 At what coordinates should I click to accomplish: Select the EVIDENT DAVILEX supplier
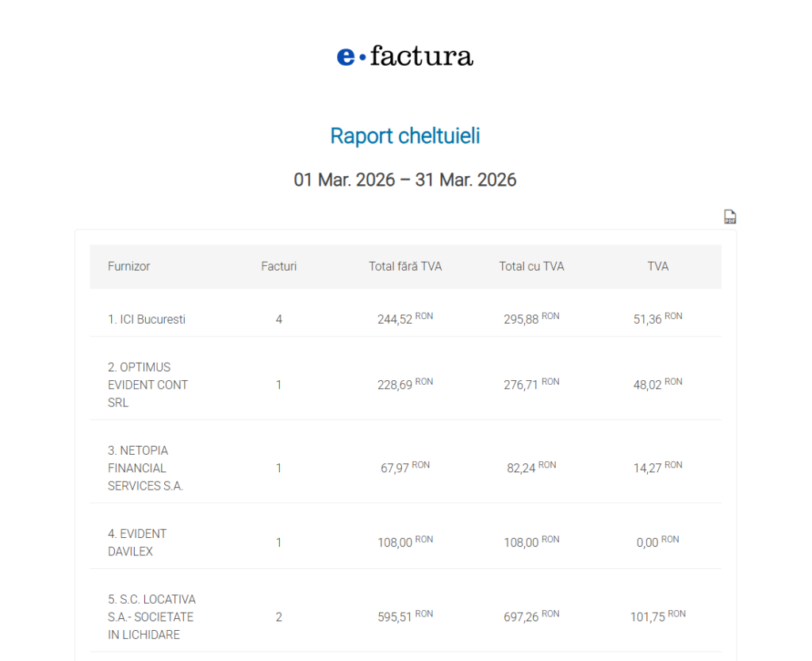tap(137, 543)
